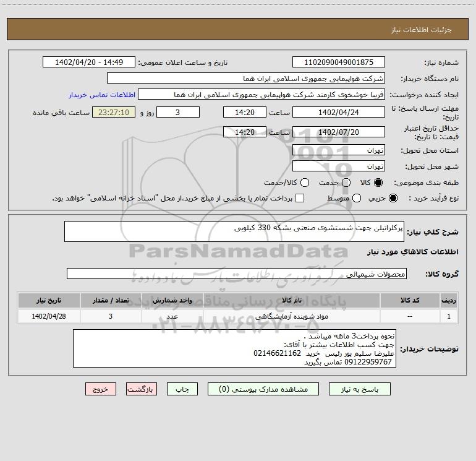
Task: Click the delivery province field تهران
Action: 339,150
